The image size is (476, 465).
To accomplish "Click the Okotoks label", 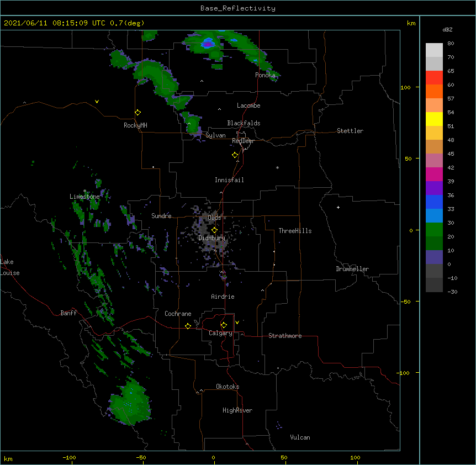I will [228, 387].
